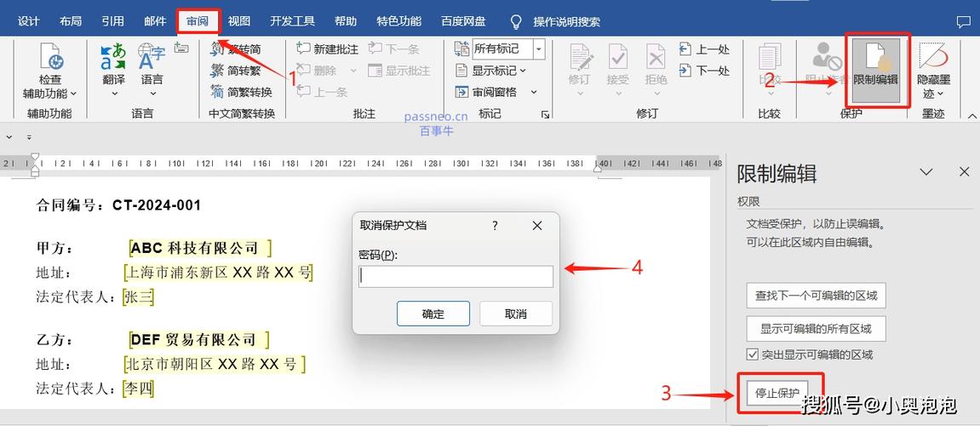980x426 pixels.
Task: Click the 显示批注 show comments icon
Action: point(375,71)
